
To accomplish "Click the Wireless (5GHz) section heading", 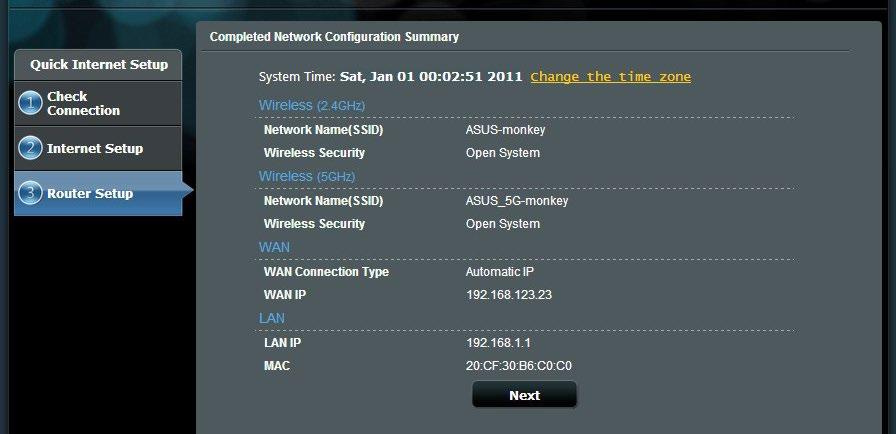I will point(307,176).
